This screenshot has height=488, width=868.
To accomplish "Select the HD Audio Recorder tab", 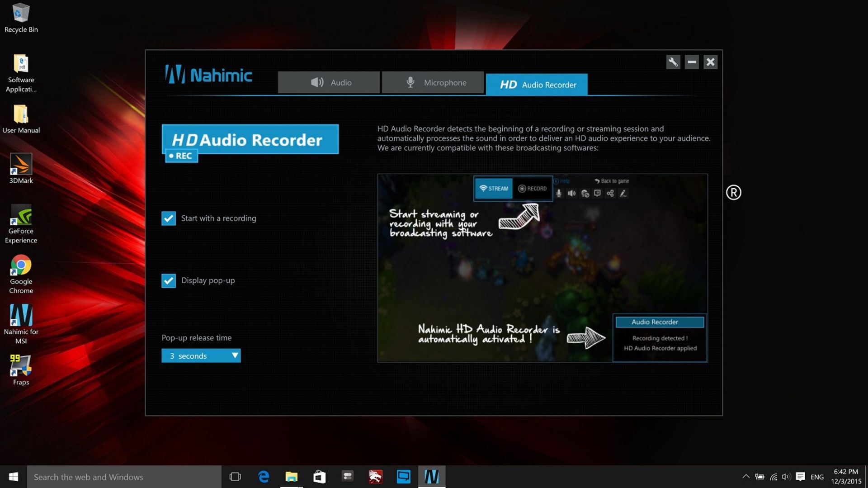I will pyautogui.click(x=537, y=85).
